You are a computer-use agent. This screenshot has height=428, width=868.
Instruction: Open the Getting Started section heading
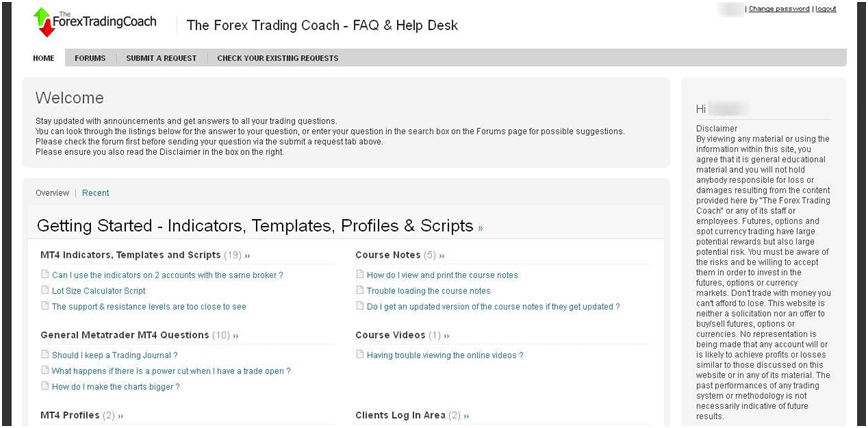pyautogui.click(x=255, y=225)
